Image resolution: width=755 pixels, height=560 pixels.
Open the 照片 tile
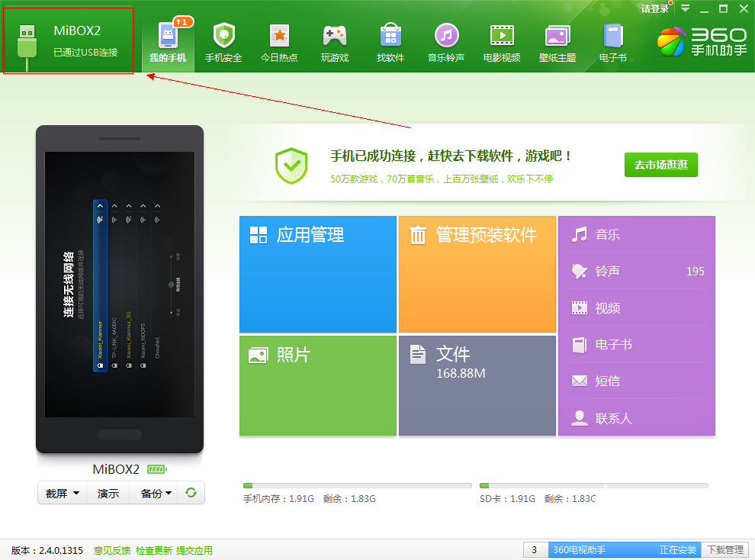coord(318,385)
